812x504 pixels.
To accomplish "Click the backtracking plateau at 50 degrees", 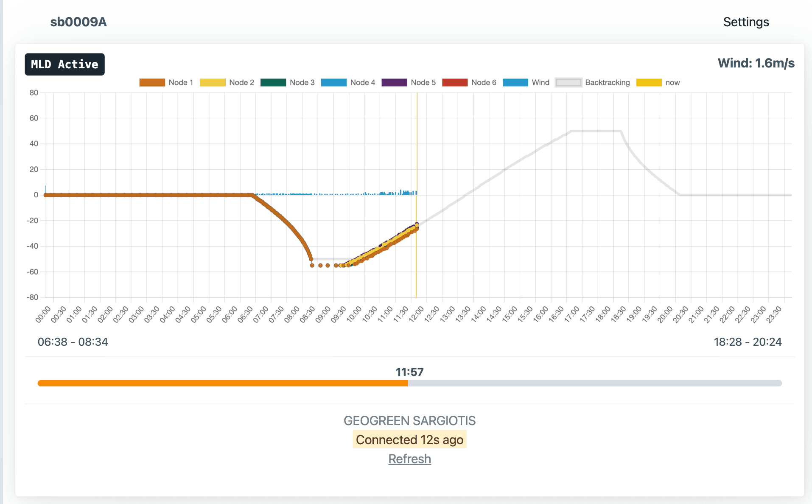I will 596,131.
